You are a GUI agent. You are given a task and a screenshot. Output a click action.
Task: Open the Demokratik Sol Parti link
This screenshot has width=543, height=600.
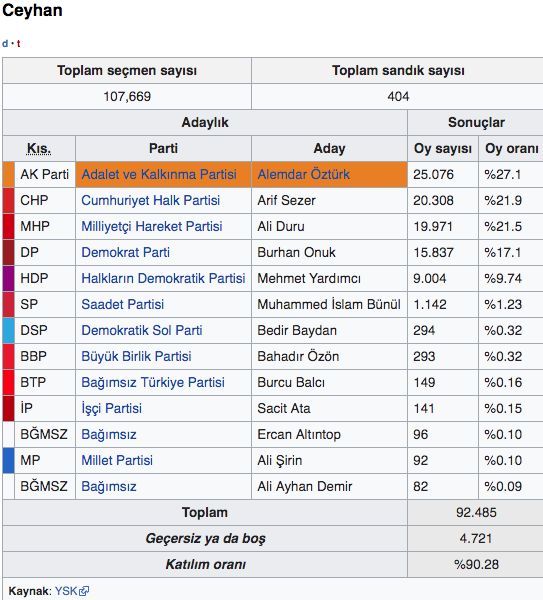coord(142,331)
